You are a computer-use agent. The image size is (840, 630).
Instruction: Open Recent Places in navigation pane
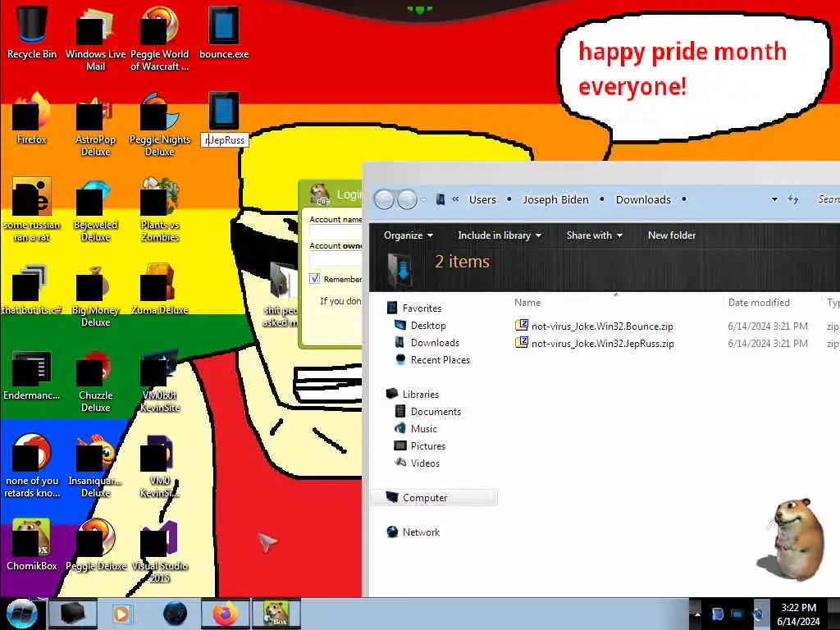[x=432, y=360]
